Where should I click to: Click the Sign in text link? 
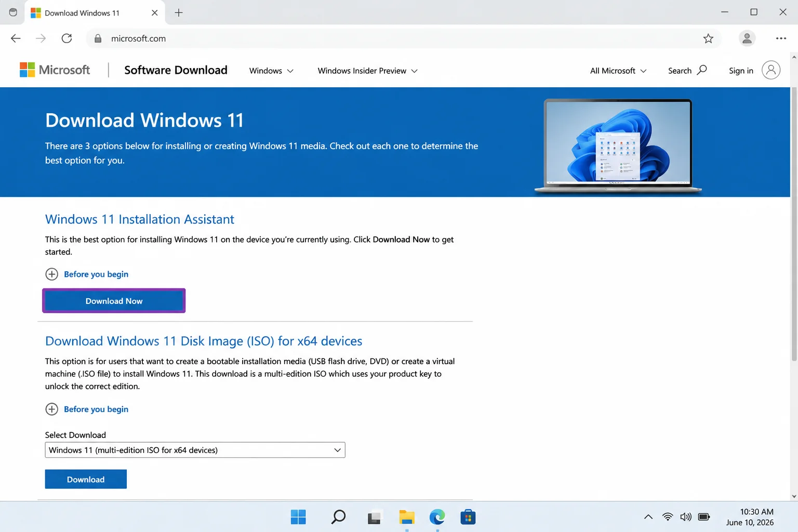741,71
